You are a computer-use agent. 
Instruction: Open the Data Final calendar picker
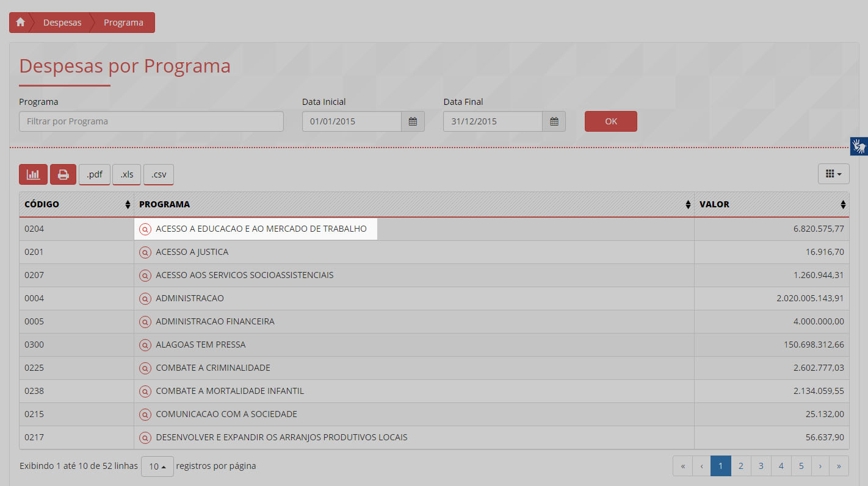[x=554, y=121]
